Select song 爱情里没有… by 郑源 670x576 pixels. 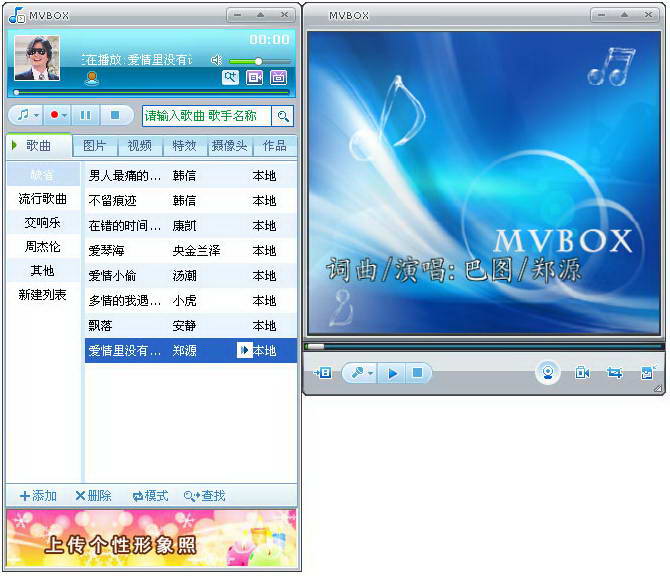(x=191, y=351)
